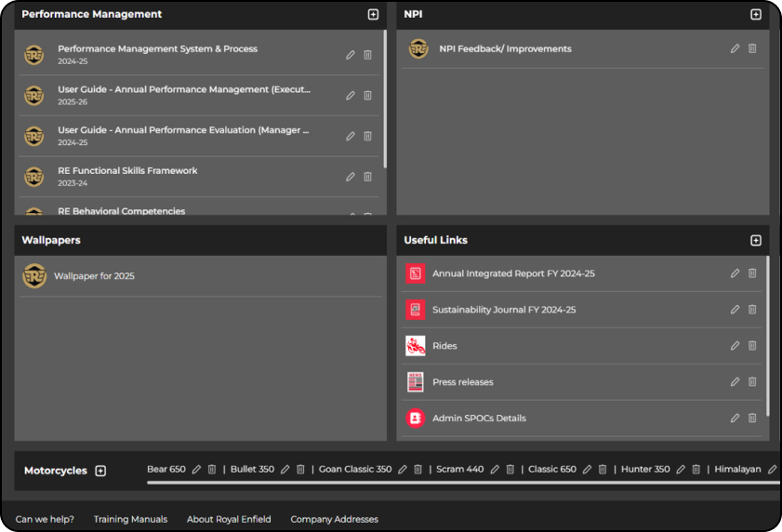Delete the Goan Classic 350 motorcycle
The height and width of the screenshot is (532, 782).
[418, 470]
